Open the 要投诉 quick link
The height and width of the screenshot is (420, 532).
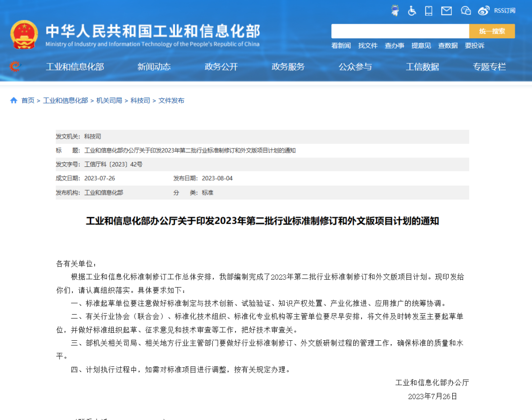(474, 45)
